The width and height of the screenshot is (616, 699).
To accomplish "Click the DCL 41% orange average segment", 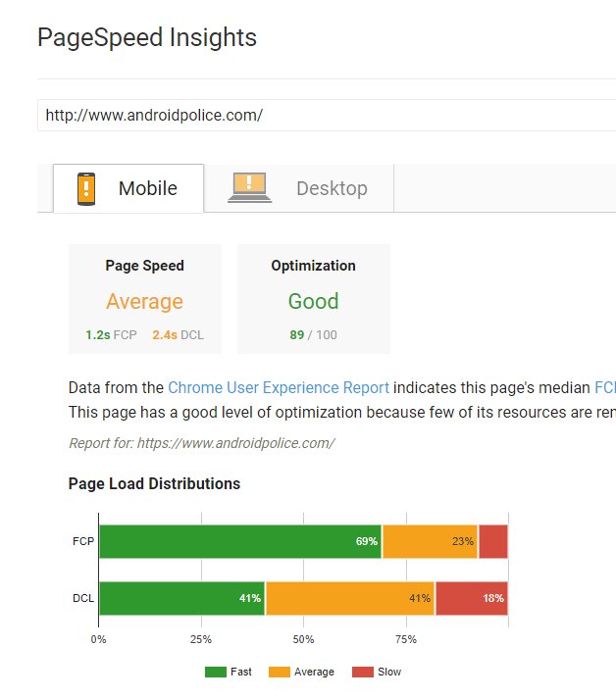I will coord(349,598).
